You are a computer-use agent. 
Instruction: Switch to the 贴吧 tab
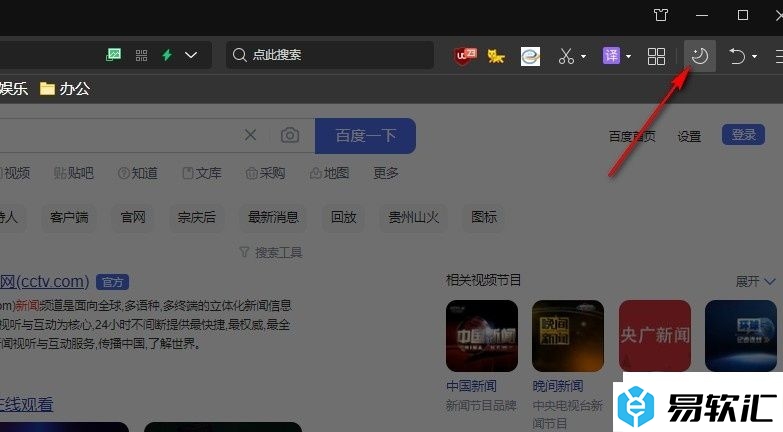73,173
